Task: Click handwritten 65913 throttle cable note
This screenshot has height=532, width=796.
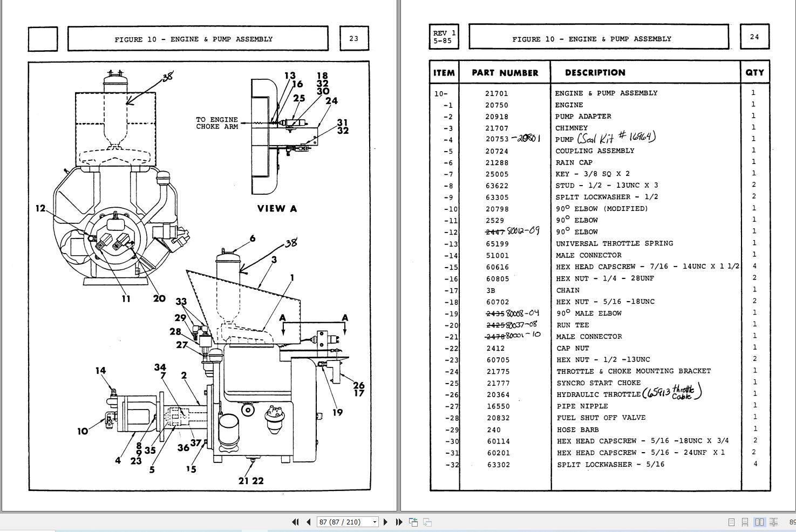Action: [x=672, y=391]
